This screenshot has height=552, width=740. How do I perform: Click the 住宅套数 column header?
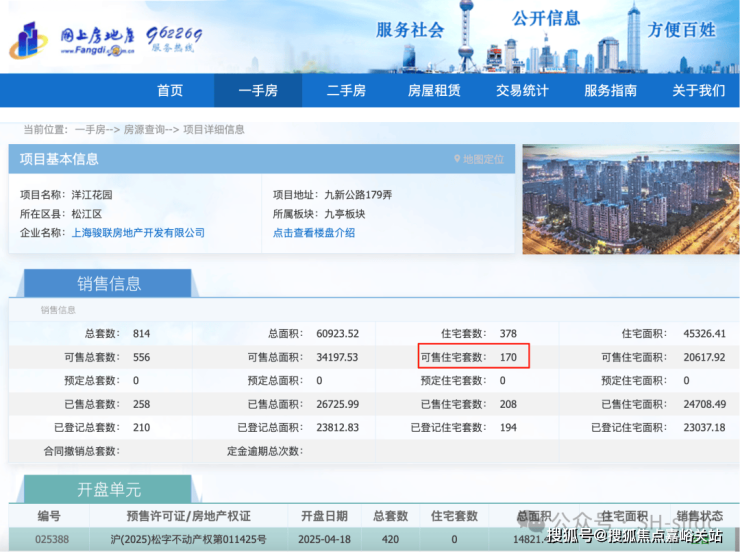454,516
